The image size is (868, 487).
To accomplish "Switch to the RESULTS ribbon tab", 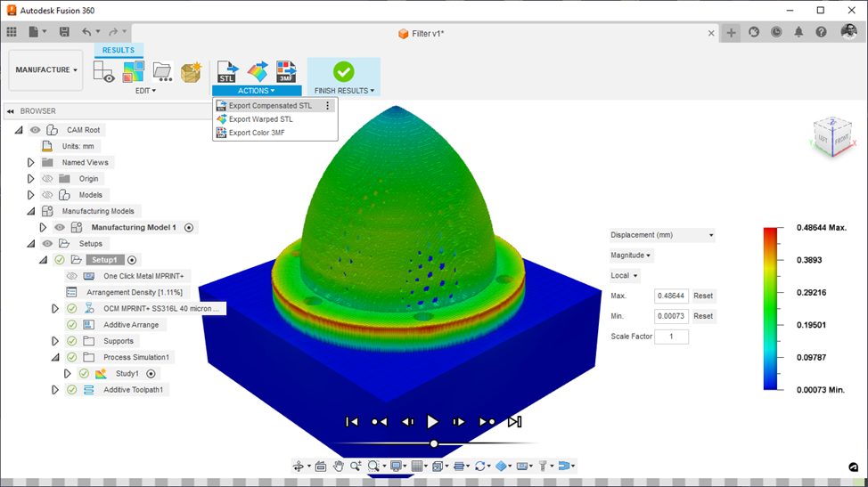I will (x=119, y=51).
